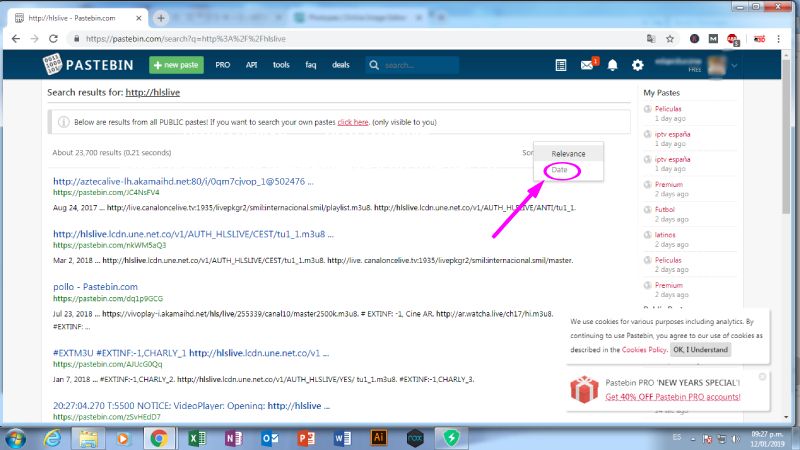Screen dimensions: 800x450
Task: Click the magnifier search icon
Action: (374, 65)
